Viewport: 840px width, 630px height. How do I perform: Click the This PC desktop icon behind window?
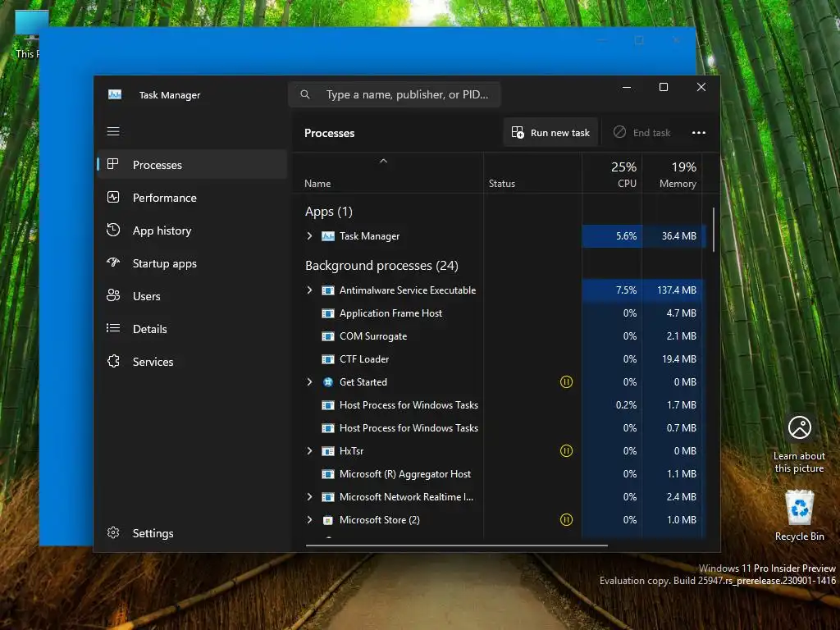[x=27, y=34]
